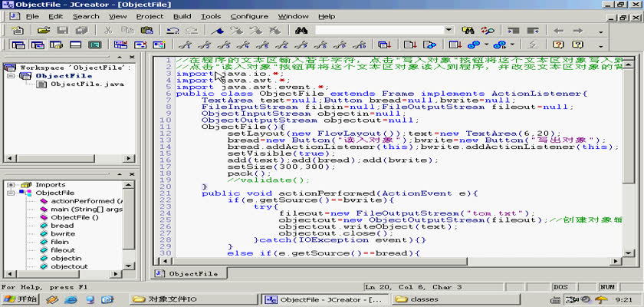The height and width of the screenshot is (307, 644).
Task: Click inside the find text input field
Action: [x=379, y=31]
